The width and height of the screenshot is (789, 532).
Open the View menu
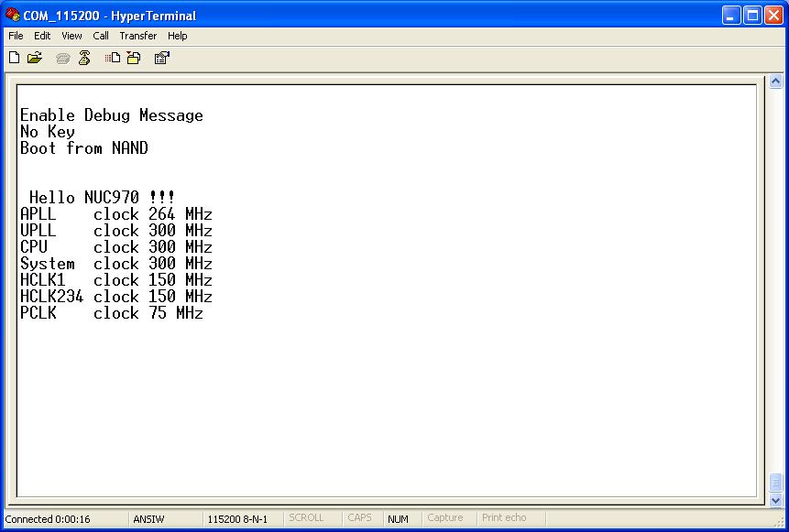point(71,36)
